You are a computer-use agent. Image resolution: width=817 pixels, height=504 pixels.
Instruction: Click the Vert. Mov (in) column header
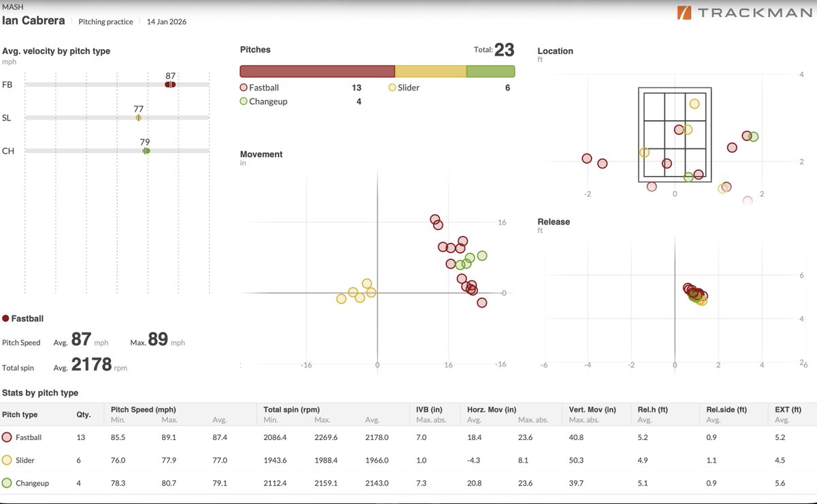pyautogui.click(x=592, y=409)
